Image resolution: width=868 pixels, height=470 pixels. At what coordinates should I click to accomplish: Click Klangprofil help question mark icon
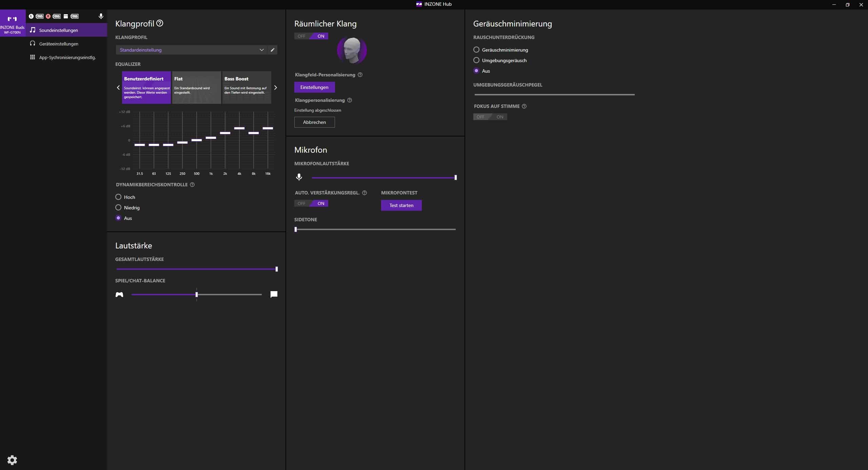(x=160, y=23)
